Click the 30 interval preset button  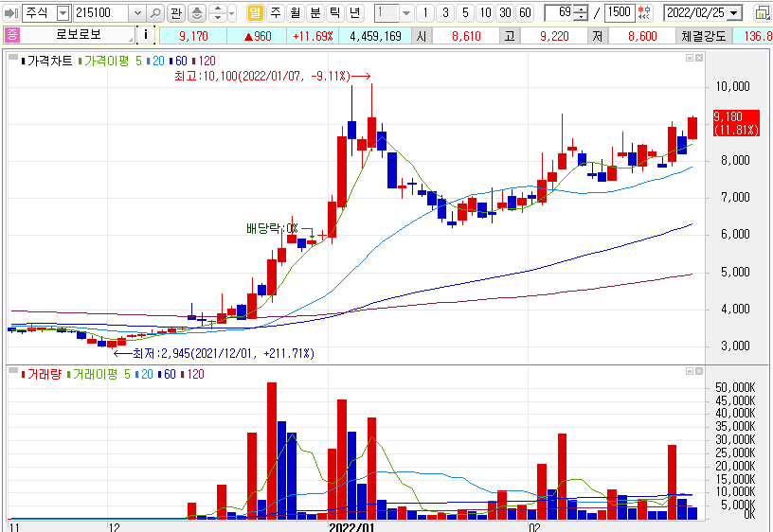tap(505, 13)
